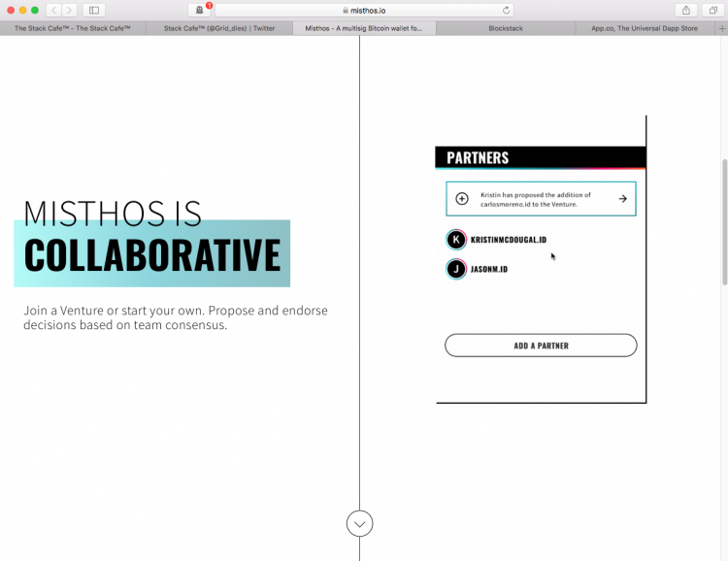
Task: Select the Misthos multisig Bitcoin wallet tab
Action: 364,28
